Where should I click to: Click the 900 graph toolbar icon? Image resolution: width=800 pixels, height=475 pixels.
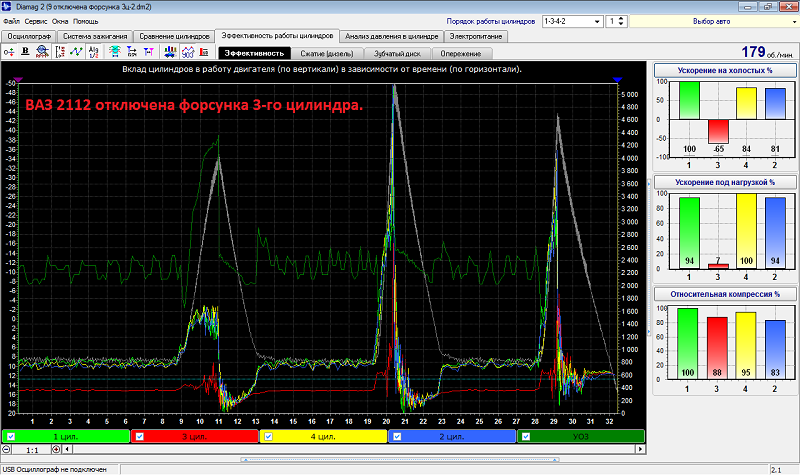point(188,52)
